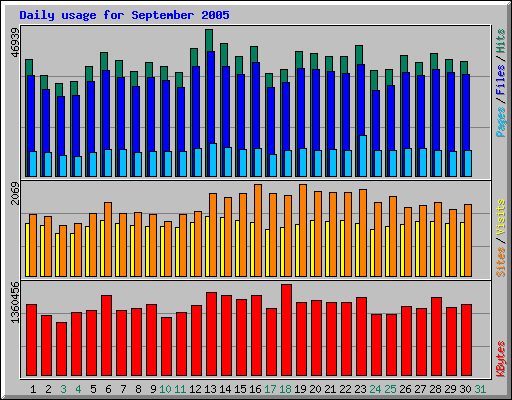Click the blue files bar for day 3
512x400 pixels.
(61, 125)
